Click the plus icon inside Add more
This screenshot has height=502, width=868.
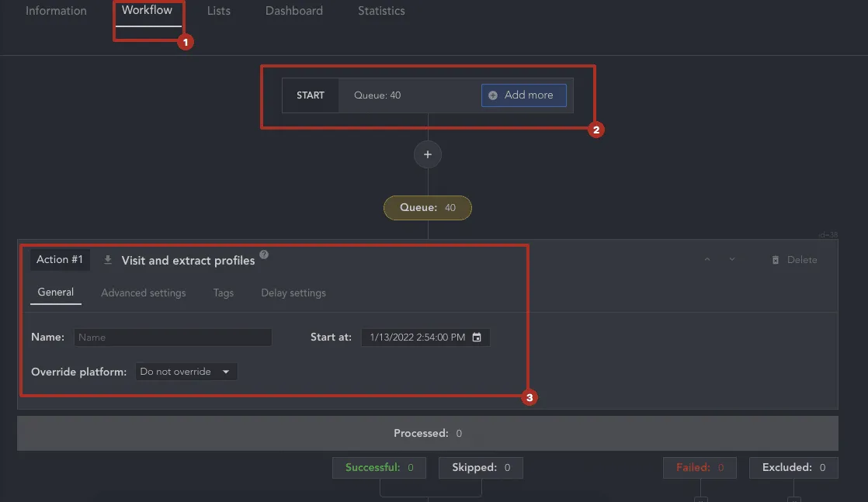[x=493, y=95]
